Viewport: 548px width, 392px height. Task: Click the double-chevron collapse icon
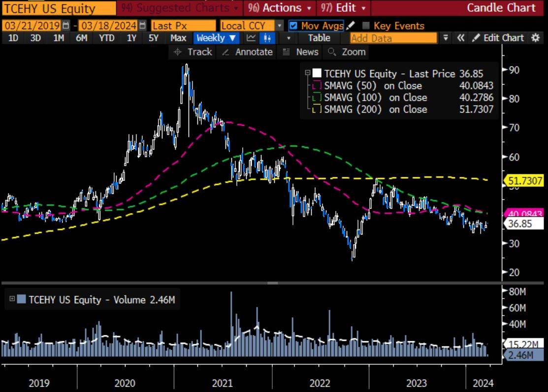[x=461, y=38]
